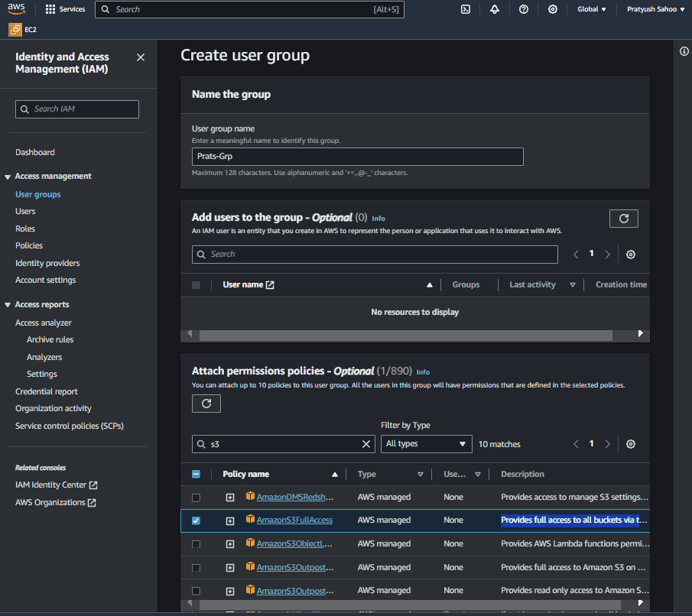Open the All types filter dropdown
This screenshot has height=616, width=692.
427,444
